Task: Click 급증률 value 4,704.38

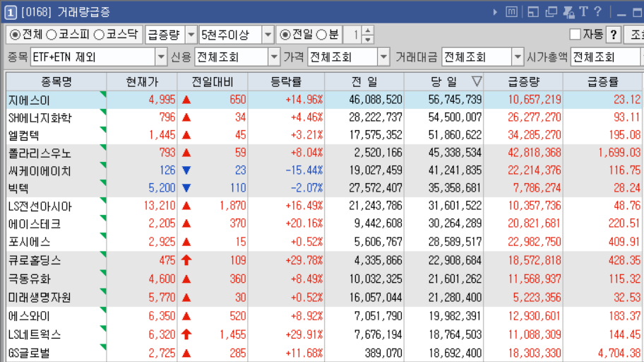Action: [x=619, y=353]
